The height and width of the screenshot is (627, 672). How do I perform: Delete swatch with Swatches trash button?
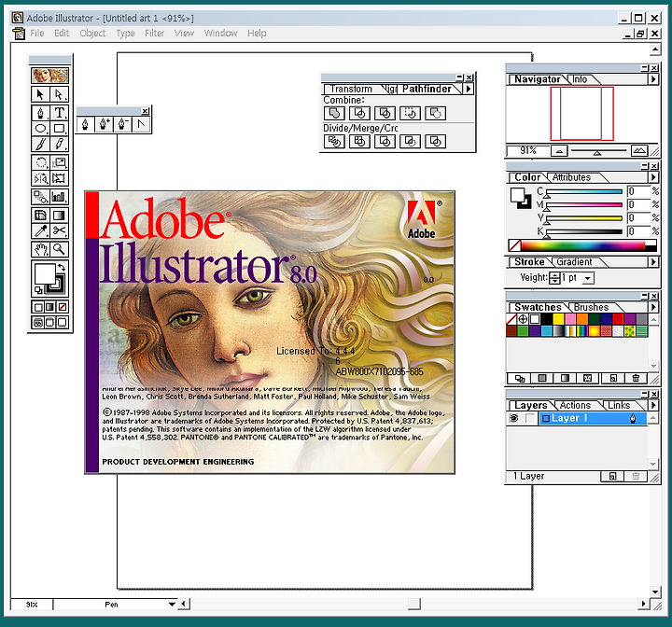(636, 378)
